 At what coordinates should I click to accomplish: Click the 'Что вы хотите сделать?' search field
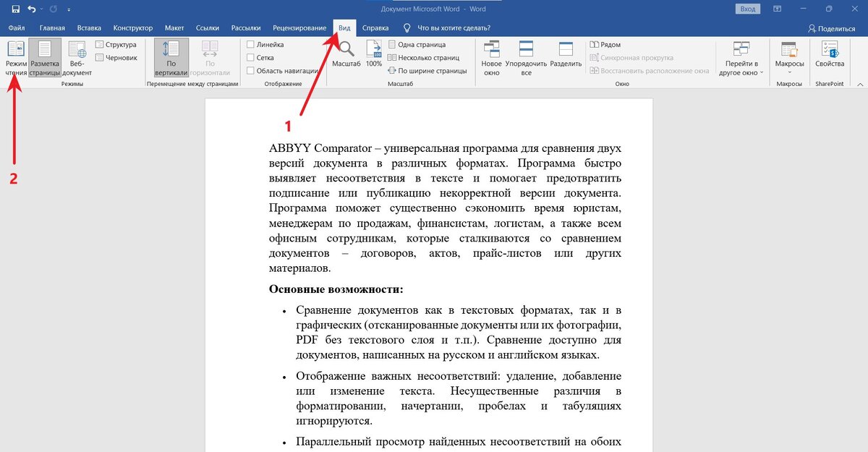click(x=446, y=28)
